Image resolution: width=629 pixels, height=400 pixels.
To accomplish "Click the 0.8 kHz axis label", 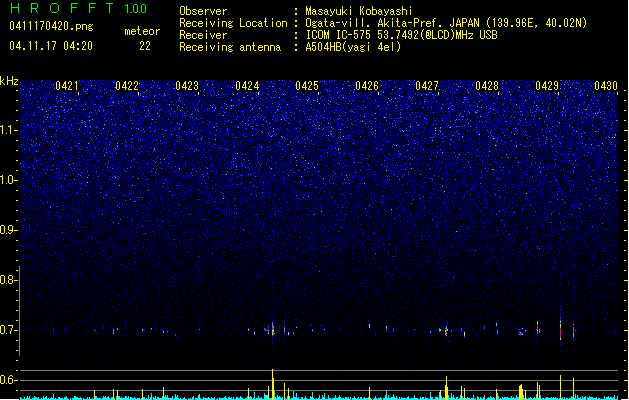I will point(8,280).
